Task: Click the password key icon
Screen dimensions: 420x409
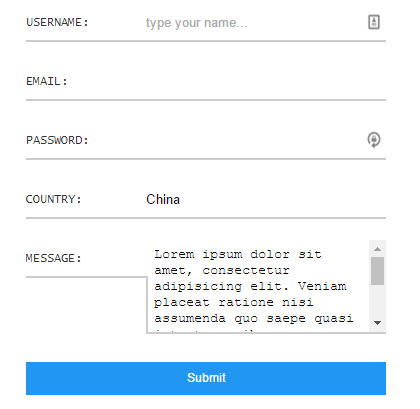Action: click(374, 140)
